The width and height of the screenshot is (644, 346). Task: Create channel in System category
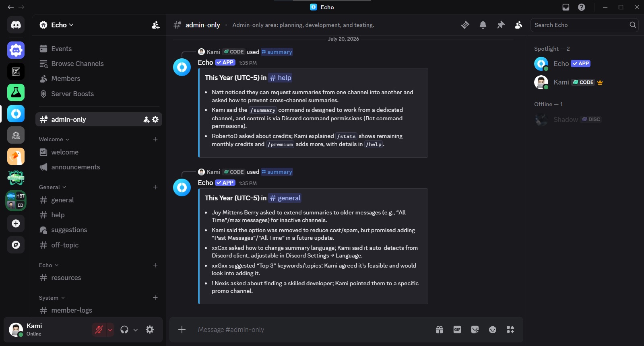tap(155, 298)
